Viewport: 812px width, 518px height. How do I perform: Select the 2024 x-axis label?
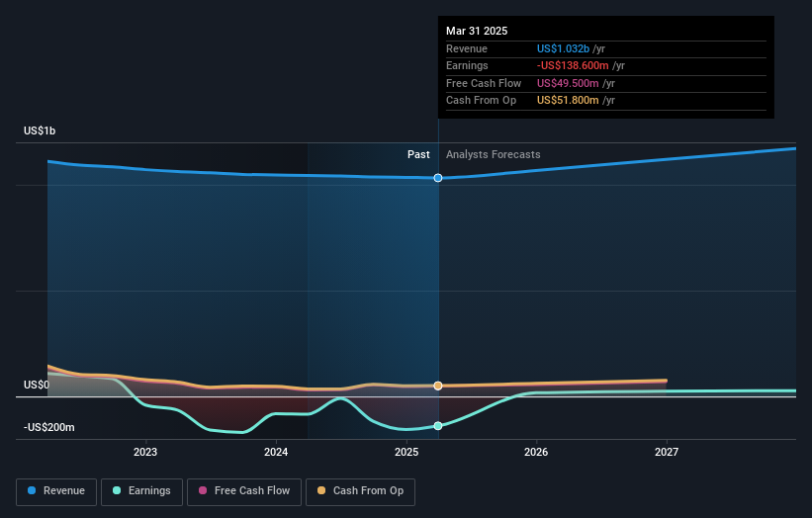pos(276,453)
